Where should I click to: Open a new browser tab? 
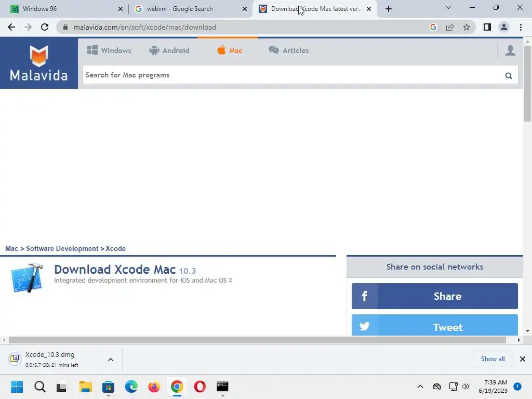(389, 9)
